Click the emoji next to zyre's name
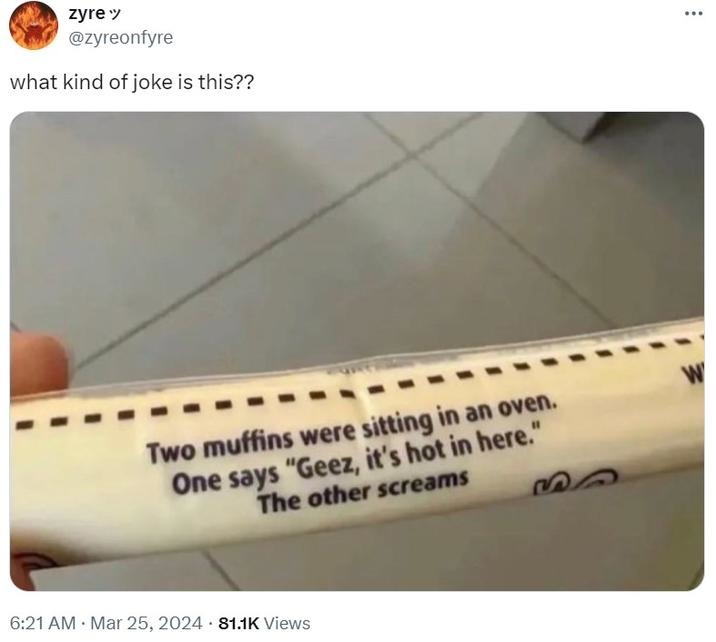716x642 pixels. 115,14
